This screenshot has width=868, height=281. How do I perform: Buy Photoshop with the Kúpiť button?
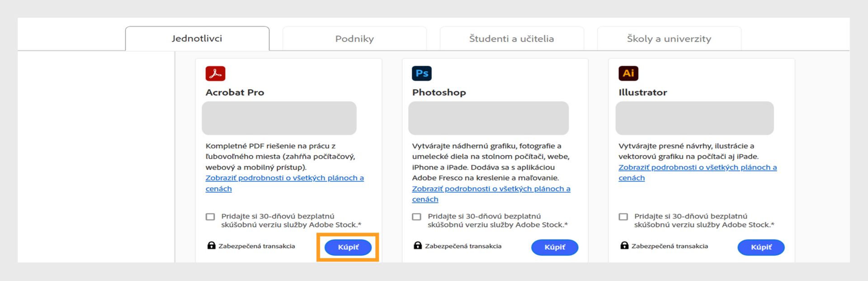click(554, 247)
